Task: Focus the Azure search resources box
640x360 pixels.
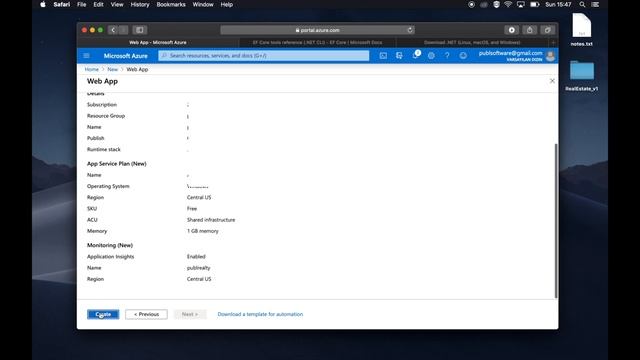Action: (264, 56)
